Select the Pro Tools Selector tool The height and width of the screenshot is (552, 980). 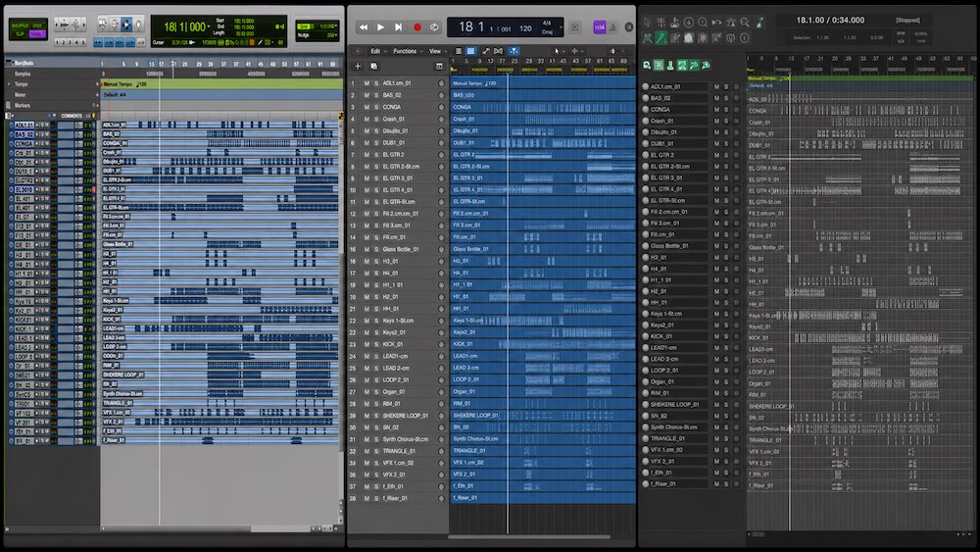point(115,25)
